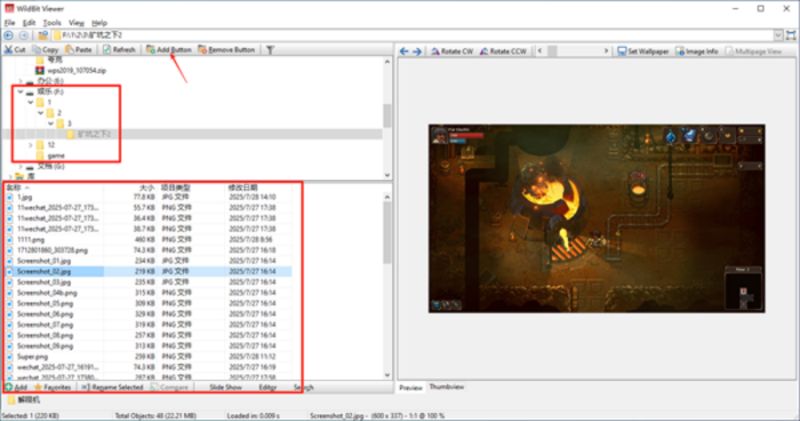Open Image Info for the preview
Viewport: 800px width, 421px height.
696,51
